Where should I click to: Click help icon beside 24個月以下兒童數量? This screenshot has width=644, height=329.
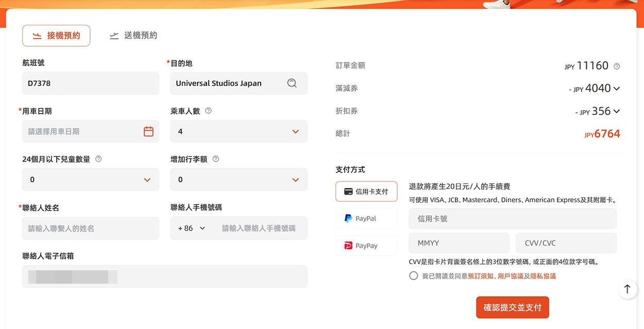[x=98, y=159]
